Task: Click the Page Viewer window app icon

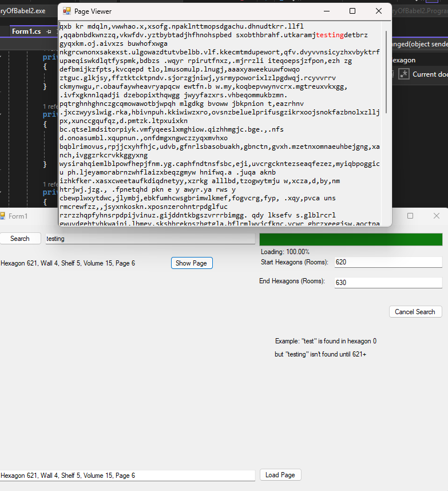Action: 67,11
